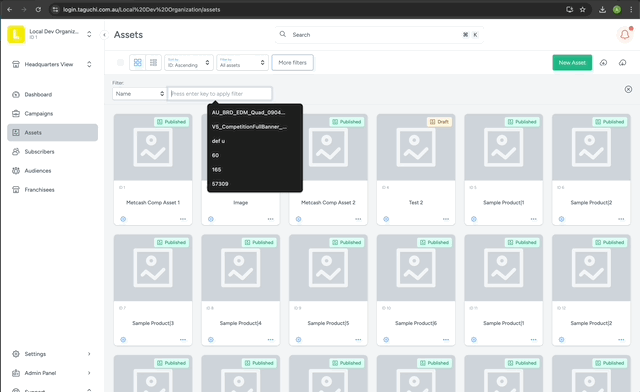Click the round icon on Sample Product|6
Screen dimensions: 640x392
coord(386,339)
